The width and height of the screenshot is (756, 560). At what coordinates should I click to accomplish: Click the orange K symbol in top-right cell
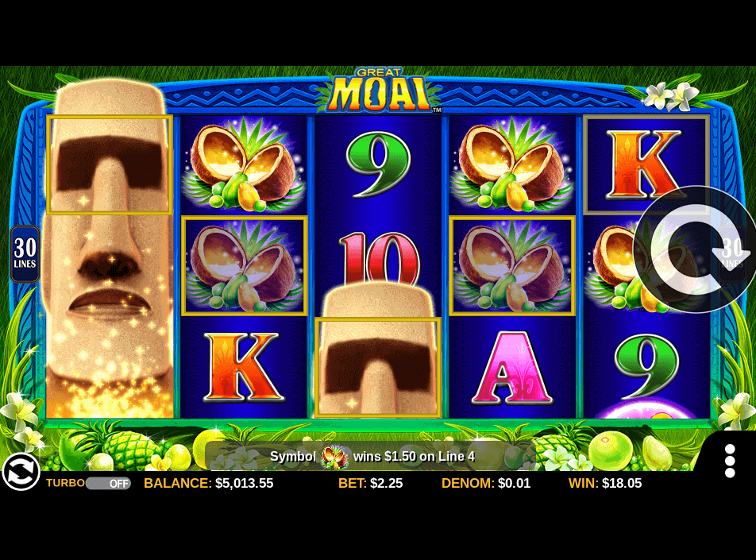tap(646, 164)
